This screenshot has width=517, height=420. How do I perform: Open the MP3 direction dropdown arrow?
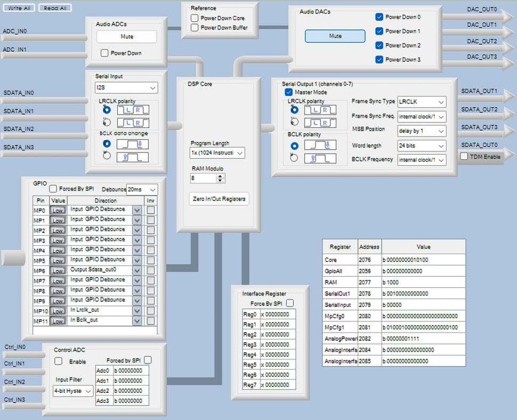point(137,240)
